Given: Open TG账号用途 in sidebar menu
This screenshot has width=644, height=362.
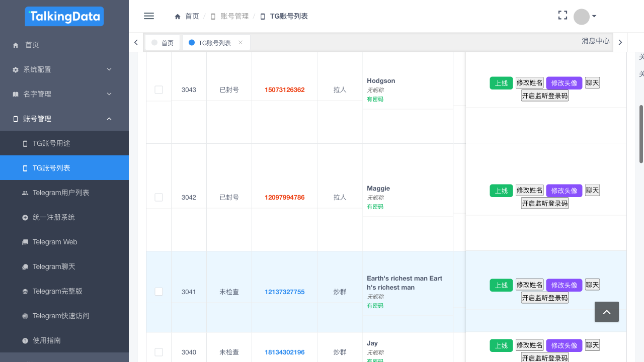Looking at the screenshot, I should click(51, 143).
